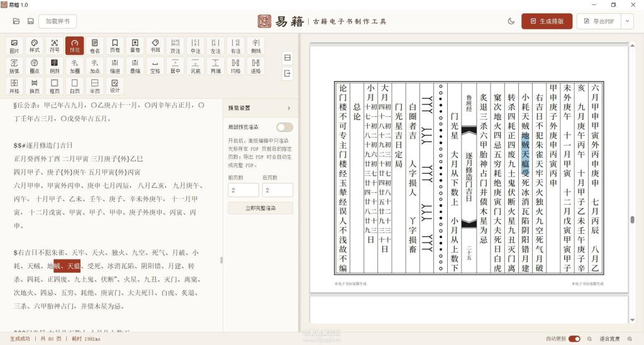This screenshot has height=345, width=644.
Task: Click the 共 80 页 status text
Action: click(50, 339)
